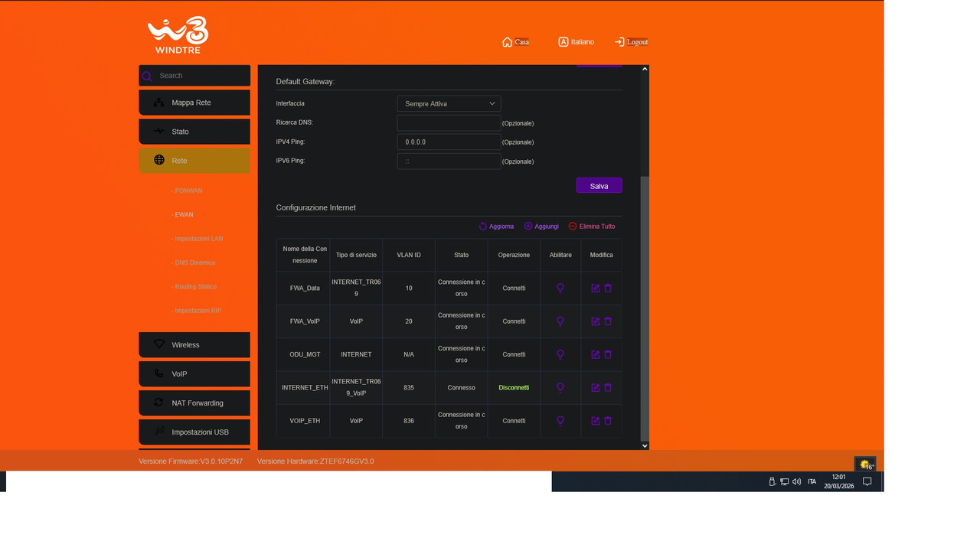Open the taskbar volume icon
This screenshot has width=980, height=551.
pyautogui.click(x=797, y=482)
